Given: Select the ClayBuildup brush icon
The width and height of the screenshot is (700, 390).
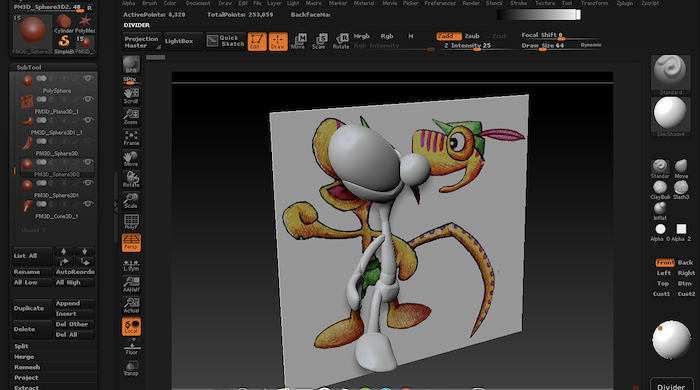Looking at the screenshot, I should pyautogui.click(x=660, y=190).
